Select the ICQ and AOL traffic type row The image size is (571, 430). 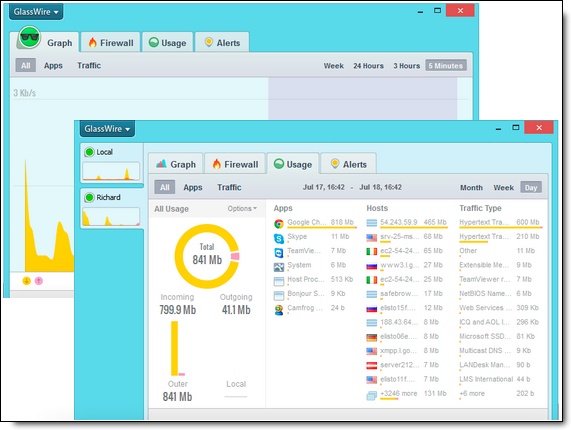pos(500,323)
